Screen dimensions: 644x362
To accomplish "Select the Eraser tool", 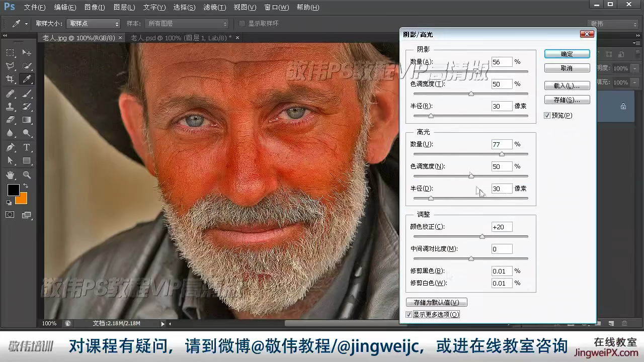I will tap(10, 120).
